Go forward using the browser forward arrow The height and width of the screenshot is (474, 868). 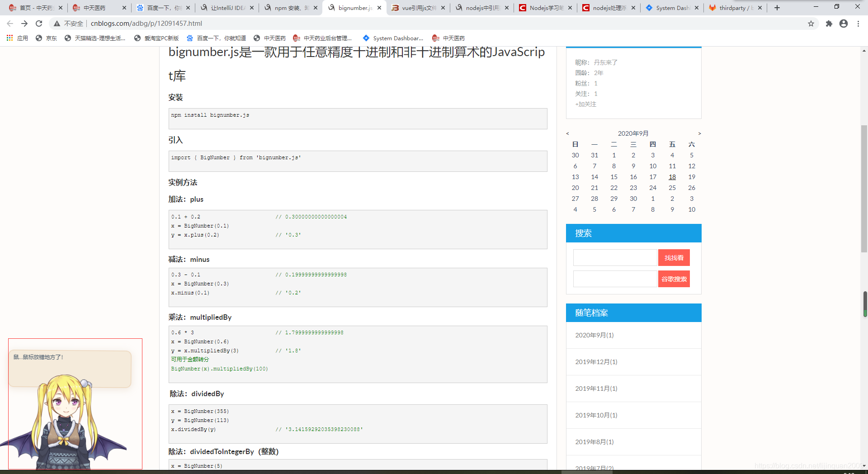pyautogui.click(x=24, y=24)
